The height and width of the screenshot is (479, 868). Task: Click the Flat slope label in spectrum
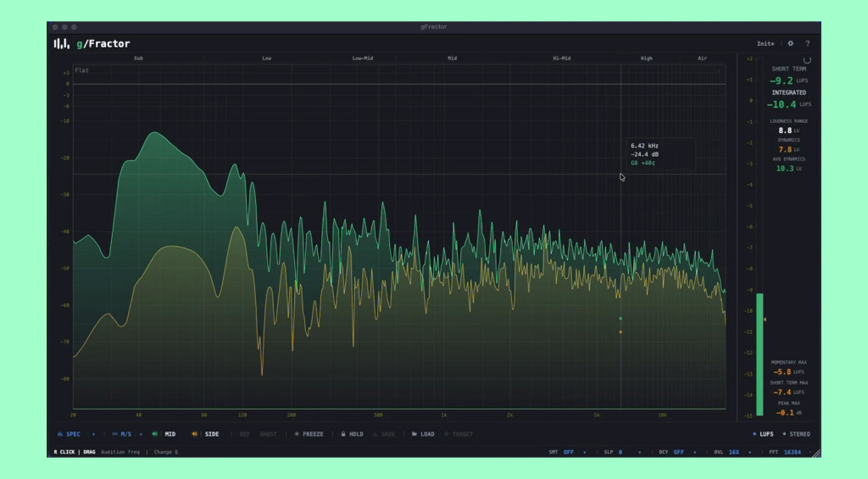tap(81, 70)
